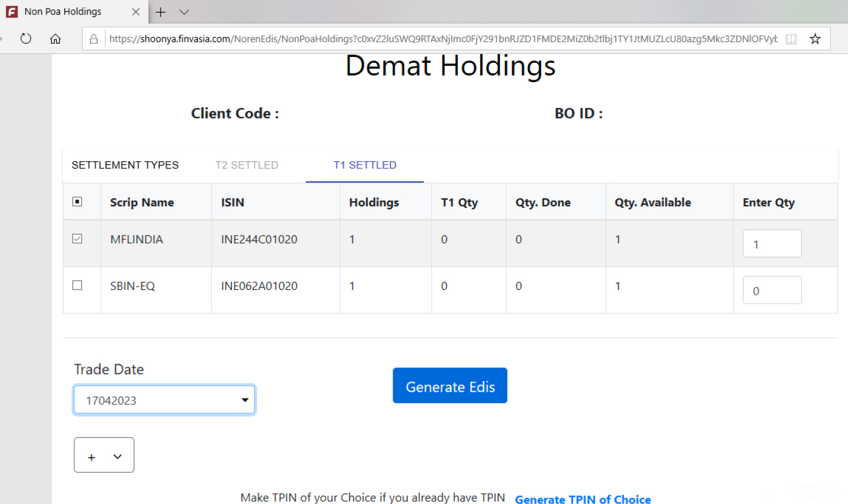Go to browser home page icon
Screen dimensions: 848x504
[55, 39]
